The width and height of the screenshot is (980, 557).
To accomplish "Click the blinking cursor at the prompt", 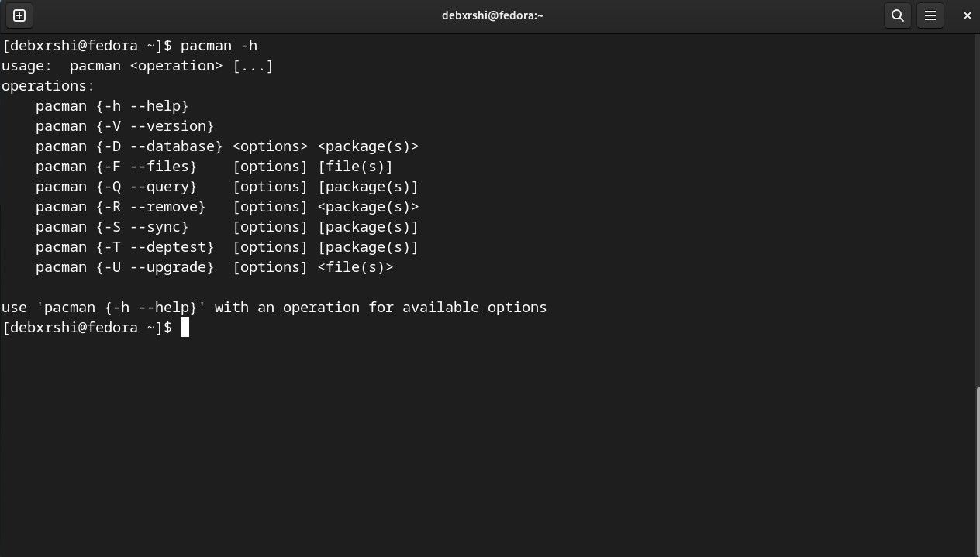I will tap(185, 327).
